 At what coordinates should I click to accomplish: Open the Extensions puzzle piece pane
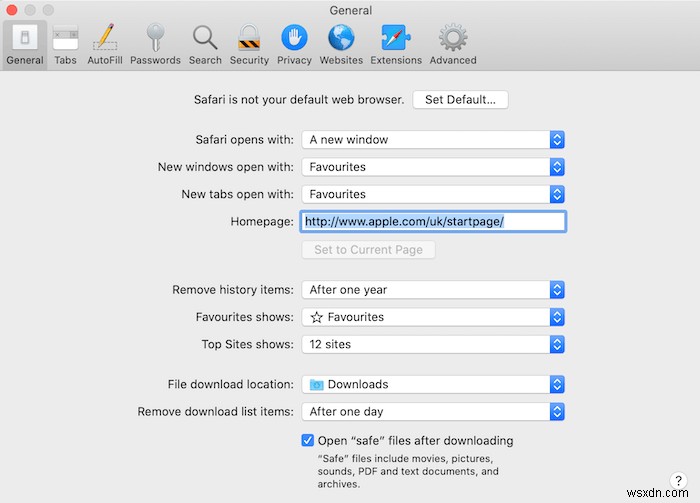(396, 45)
